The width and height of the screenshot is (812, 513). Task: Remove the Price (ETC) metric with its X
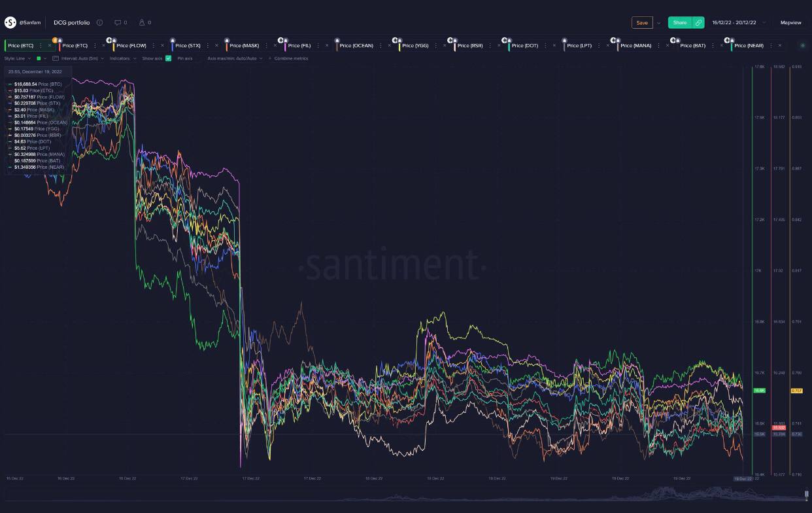click(103, 46)
